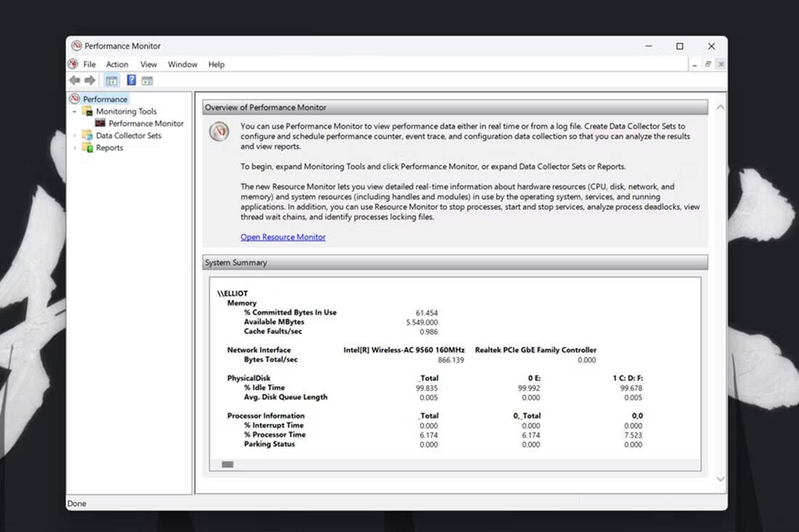Click the Data Collector Sets folder icon
The width and height of the screenshot is (799, 532).
87,135
